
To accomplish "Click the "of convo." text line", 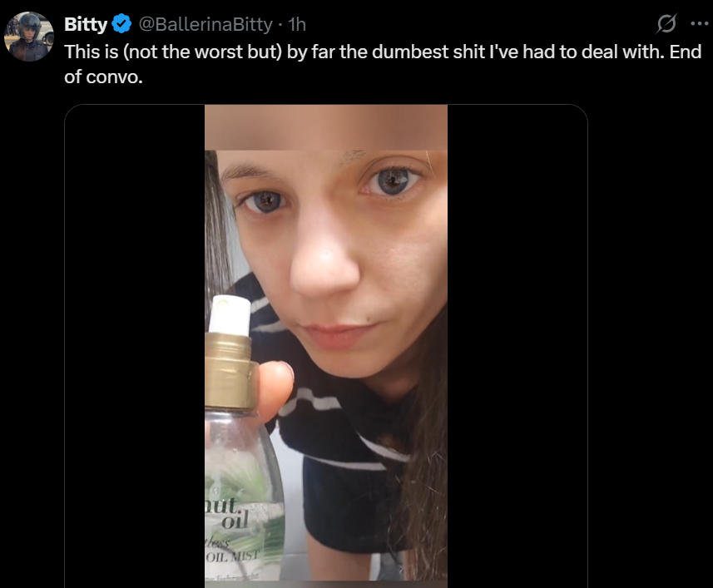I will 103,77.
